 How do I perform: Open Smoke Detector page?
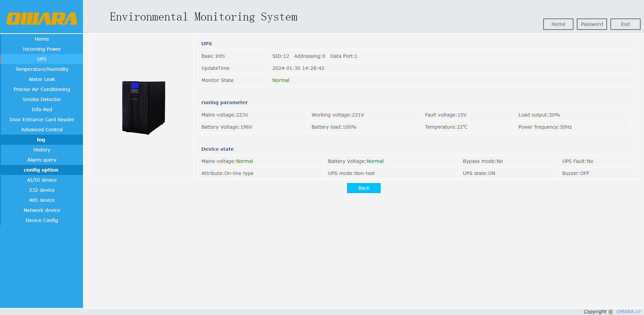pos(42,99)
